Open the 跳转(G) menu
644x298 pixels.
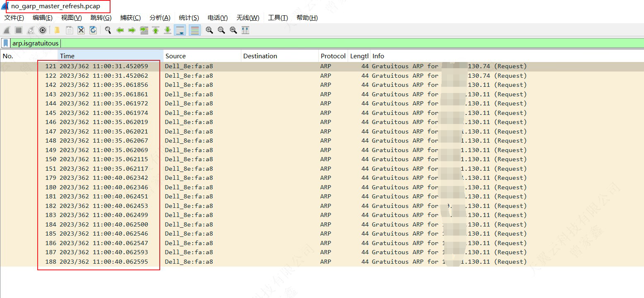[101, 18]
